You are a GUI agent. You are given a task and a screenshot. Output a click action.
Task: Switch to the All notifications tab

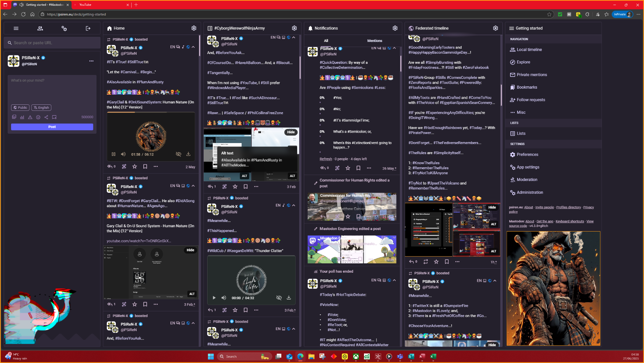tap(326, 41)
